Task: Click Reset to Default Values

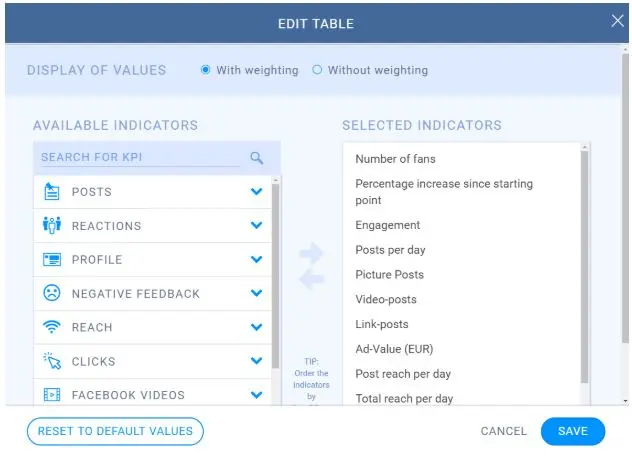Action: pos(115,431)
